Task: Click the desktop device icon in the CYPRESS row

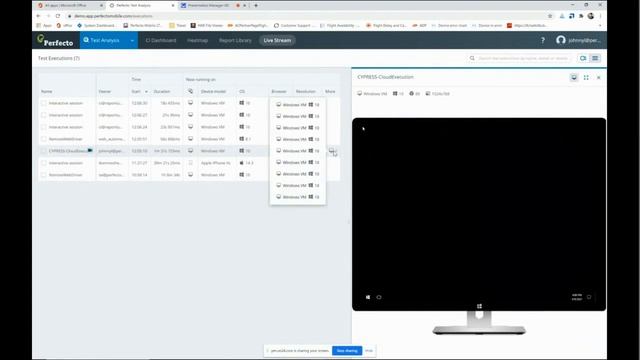Action: pyautogui.click(x=191, y=151)
